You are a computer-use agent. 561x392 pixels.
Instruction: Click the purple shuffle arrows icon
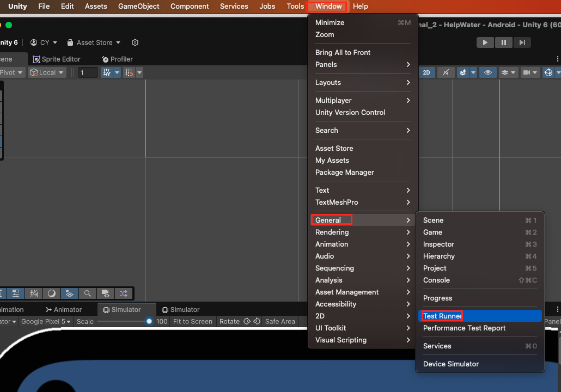pos(124,293)
